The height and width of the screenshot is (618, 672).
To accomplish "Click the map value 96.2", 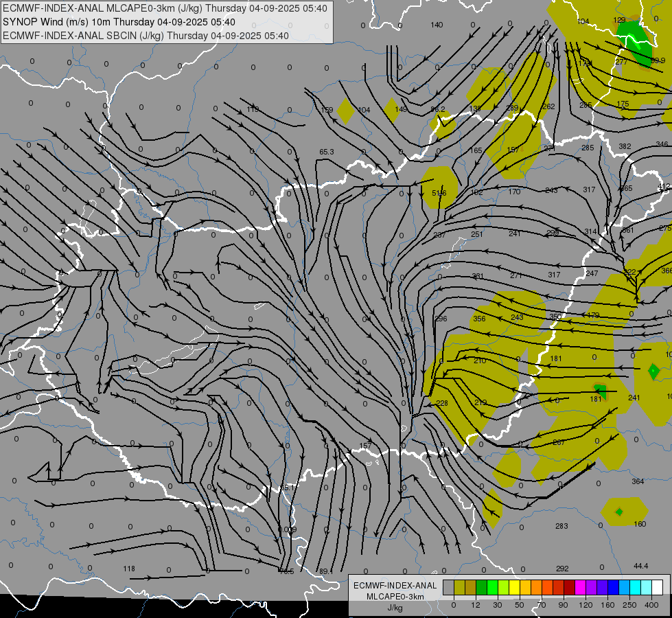I will pyautogui.click(x=437, y=109).
